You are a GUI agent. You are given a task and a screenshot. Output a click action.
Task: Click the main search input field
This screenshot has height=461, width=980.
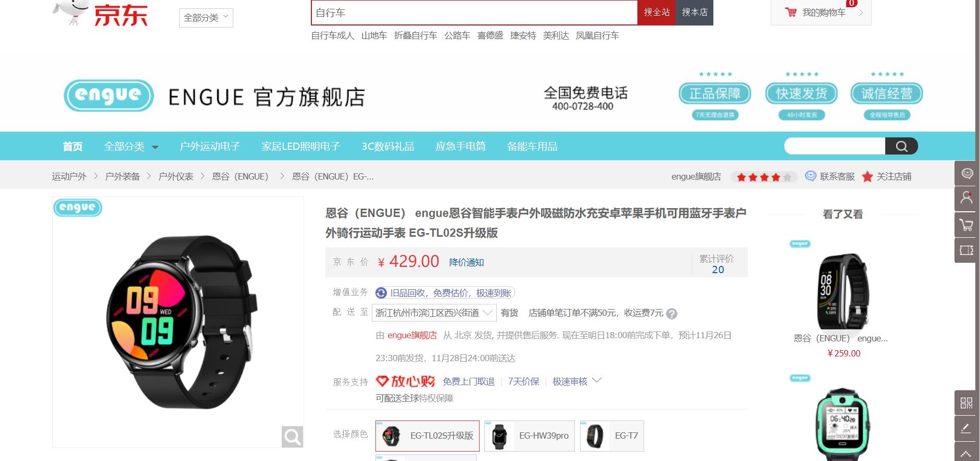pyautogui.click(x=474, y=12)
